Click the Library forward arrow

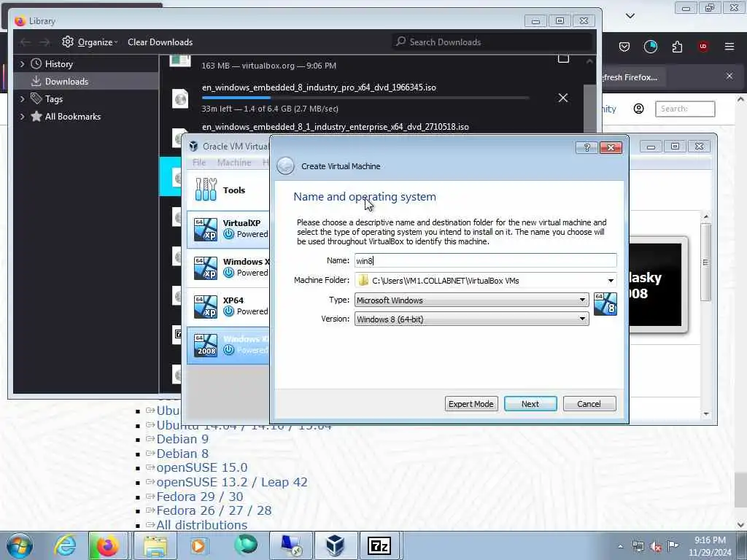(44, 42)
